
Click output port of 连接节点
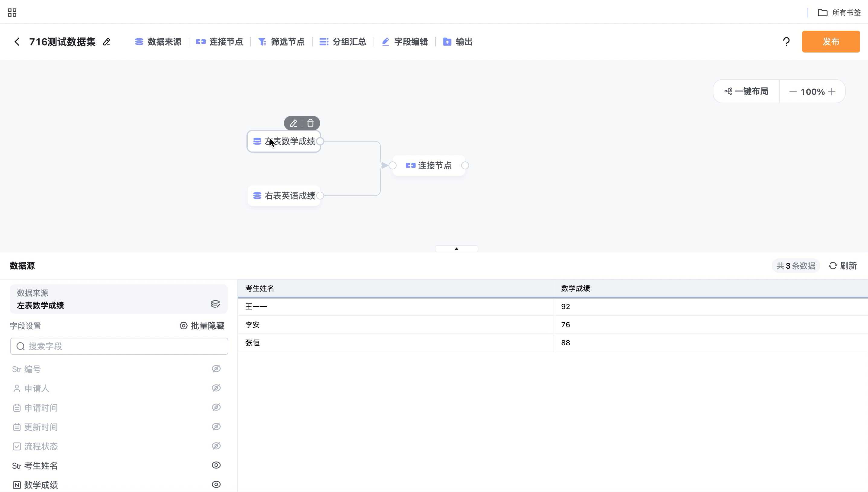(465, 166)
